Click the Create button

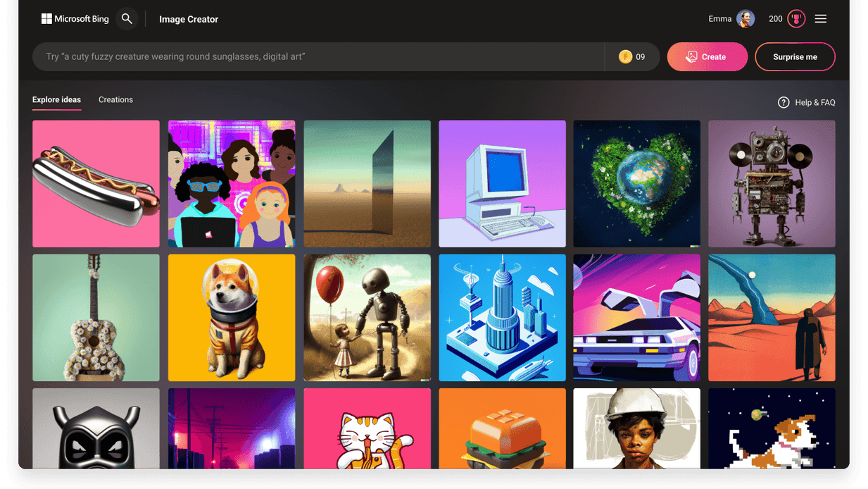[x=707, y=56]
